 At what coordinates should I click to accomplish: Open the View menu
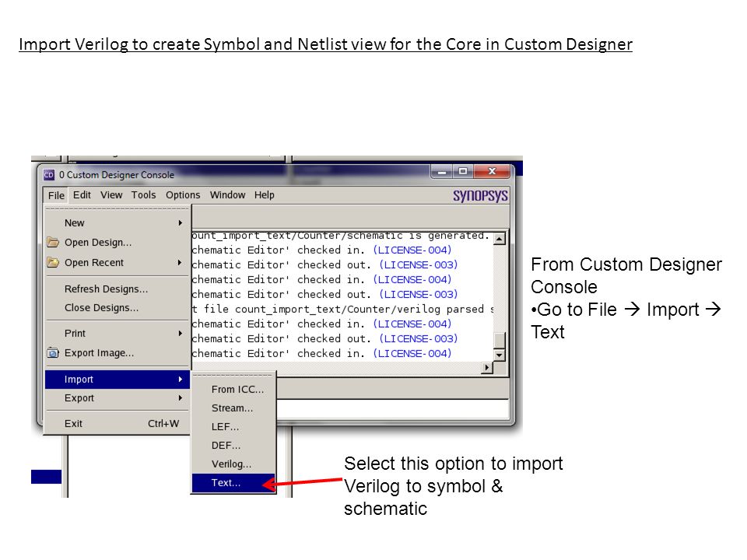111,194
